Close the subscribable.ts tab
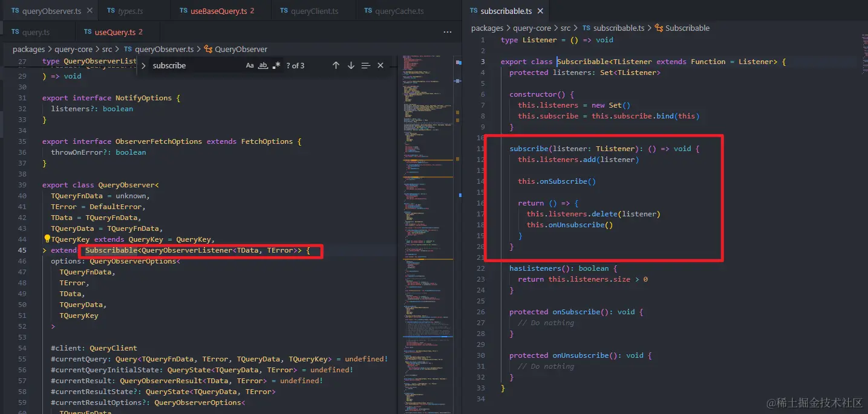868x414 pixels. tap(540, 11)
